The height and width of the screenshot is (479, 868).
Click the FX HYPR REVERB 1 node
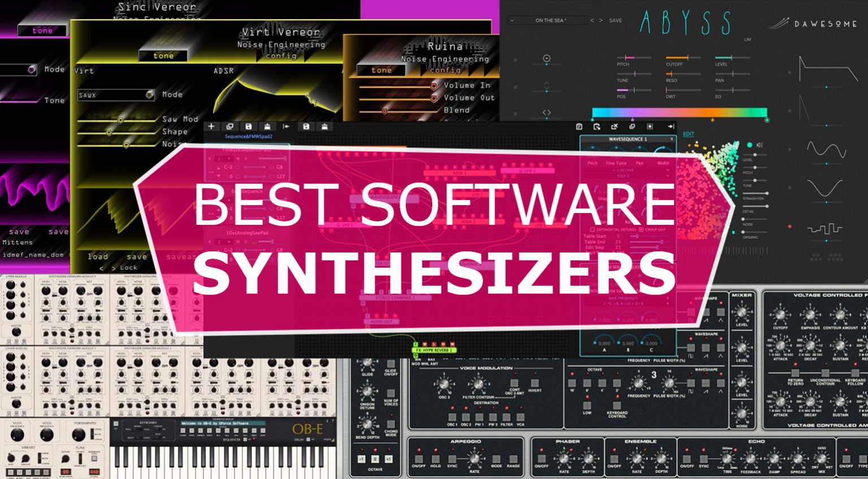pos(434,350)
